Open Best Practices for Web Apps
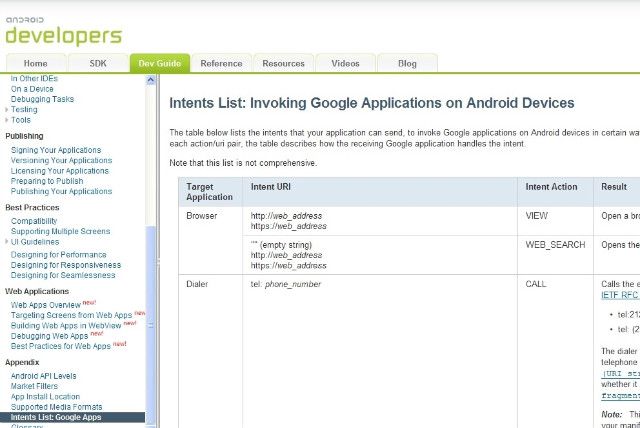 [61, 346]
